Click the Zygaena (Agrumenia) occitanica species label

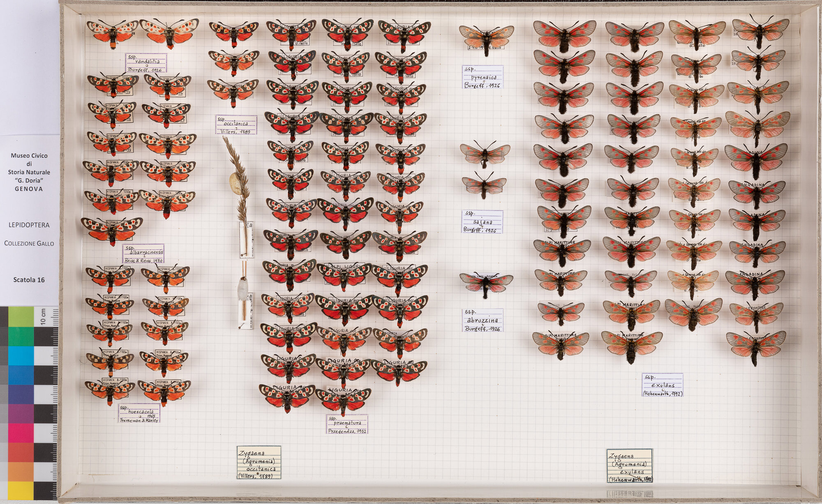point(259,462)
